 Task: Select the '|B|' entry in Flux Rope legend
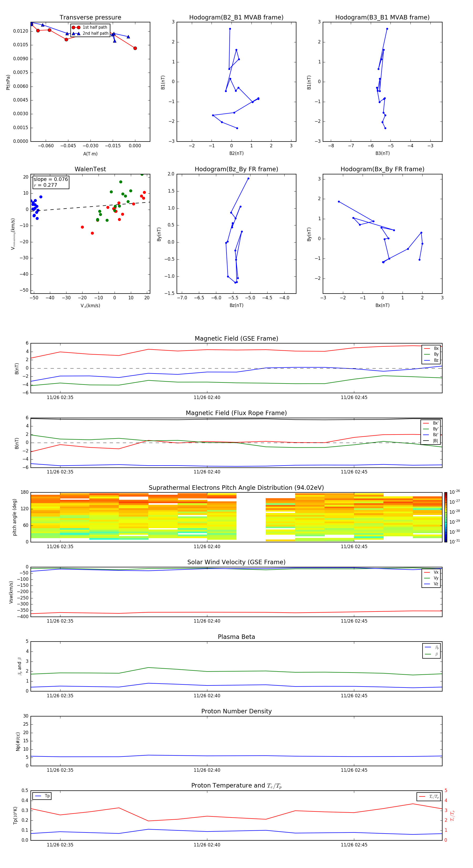[431, 441]
